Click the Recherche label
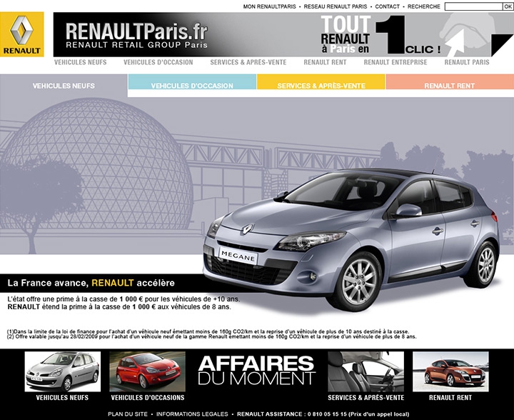The width and height of the screenshot is (514, 420). coord(424,6)
